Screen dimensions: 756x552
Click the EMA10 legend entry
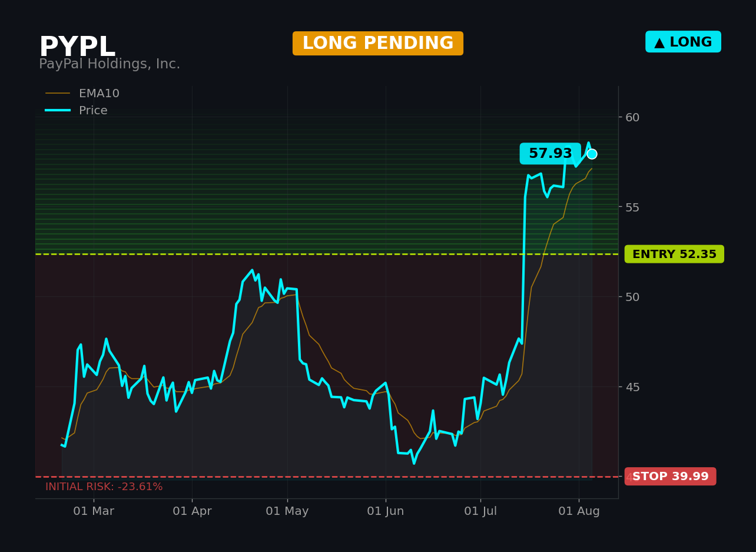pyautogui.click(x=82, y=94)
